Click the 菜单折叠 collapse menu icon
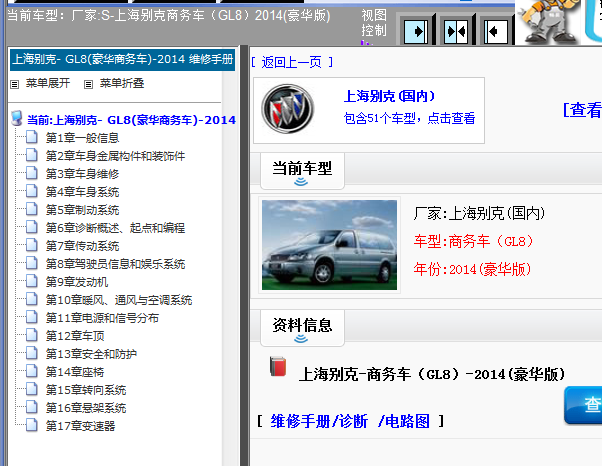 point(88,84)
